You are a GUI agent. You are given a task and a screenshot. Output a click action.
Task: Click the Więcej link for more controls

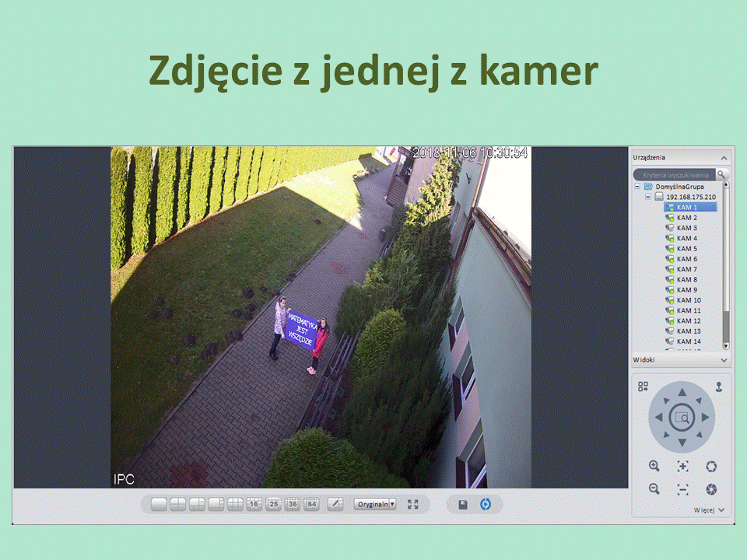710,510
